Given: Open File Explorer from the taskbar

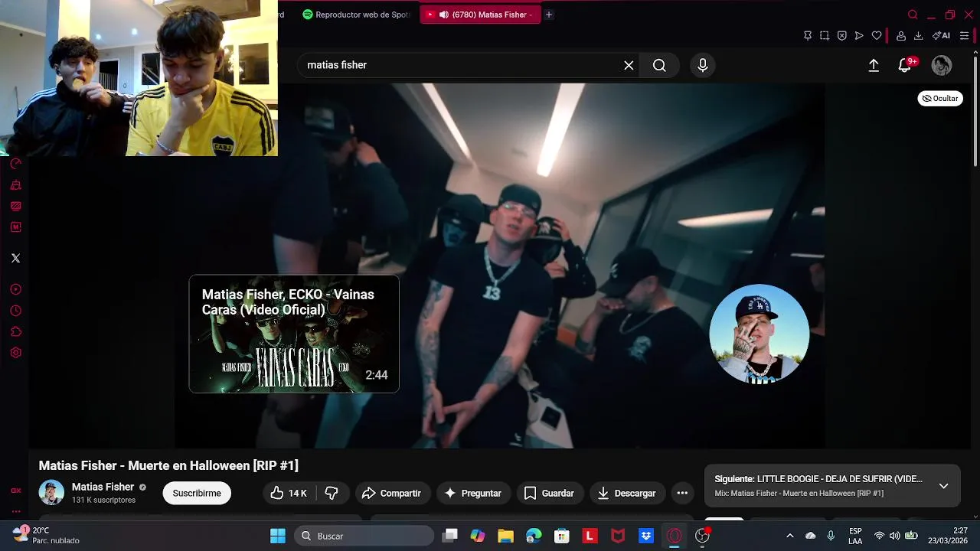Looking at the screenshot, I should click(x=505, y=536).
